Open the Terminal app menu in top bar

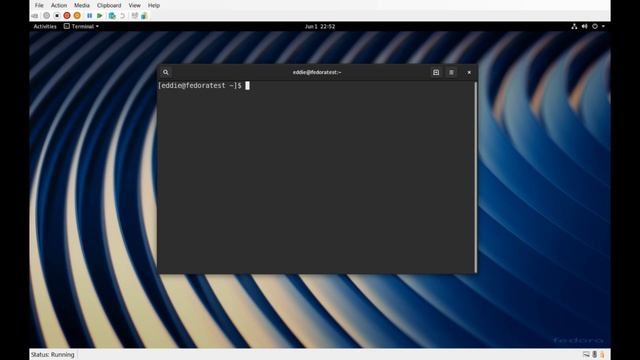[x=81, y=26]
